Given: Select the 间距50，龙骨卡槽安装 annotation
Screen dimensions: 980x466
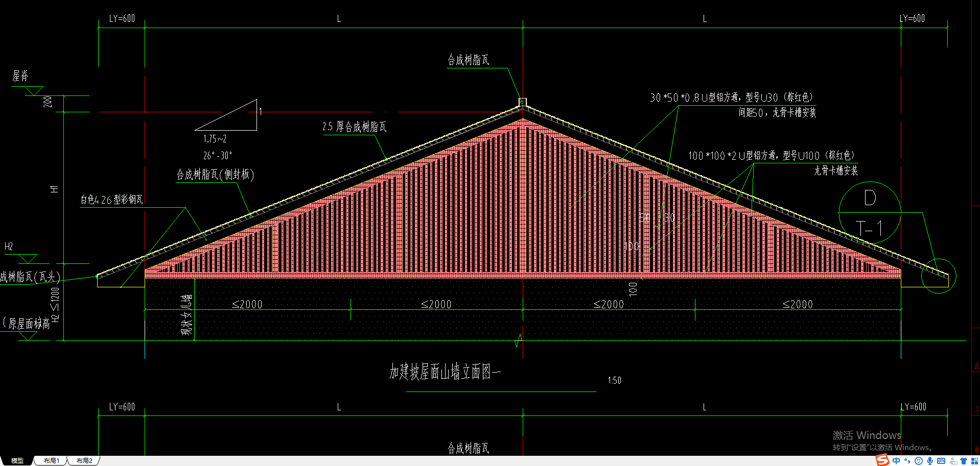Looking at the screenshot, I should pyautogui.click(x=777, y=112).
